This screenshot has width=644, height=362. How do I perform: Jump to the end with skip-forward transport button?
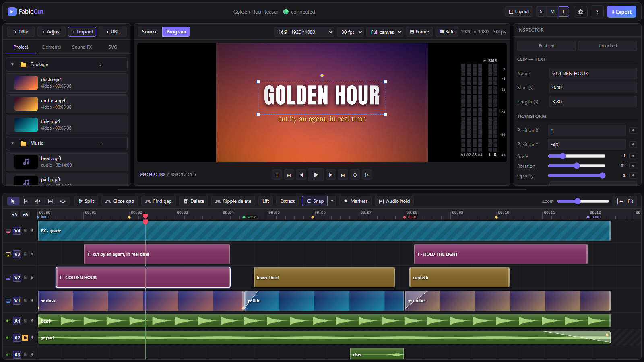tap(343, 175)
